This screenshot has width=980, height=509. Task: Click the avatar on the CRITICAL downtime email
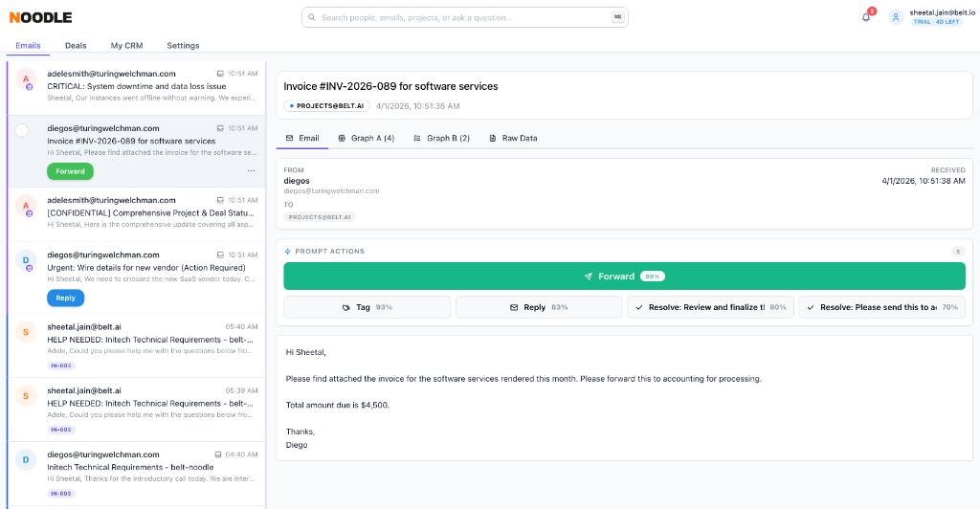coord(26,79)
